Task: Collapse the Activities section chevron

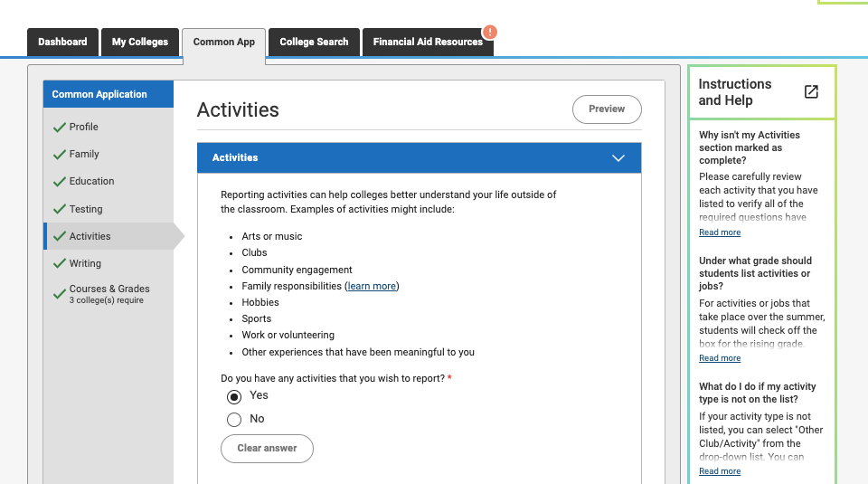Action: pyautogui.click(x=618, y=157)
